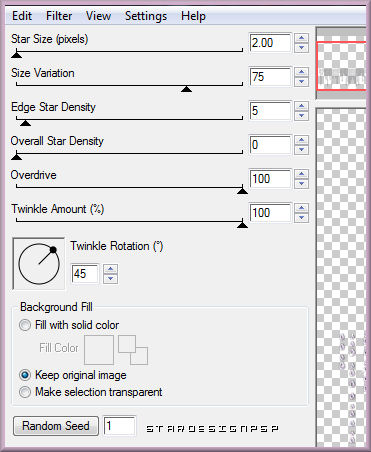Click the Fill Color swatch box
This screenshot has height=452, width=371.
click(x=99, y=350)
